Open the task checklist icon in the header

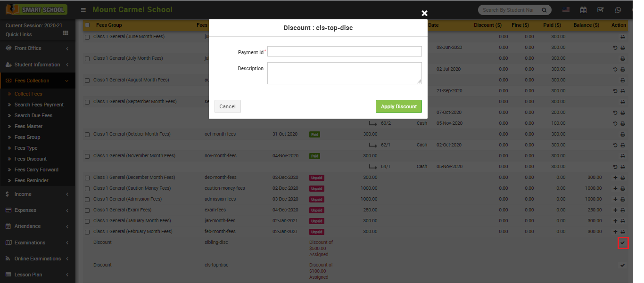(600, 10)
